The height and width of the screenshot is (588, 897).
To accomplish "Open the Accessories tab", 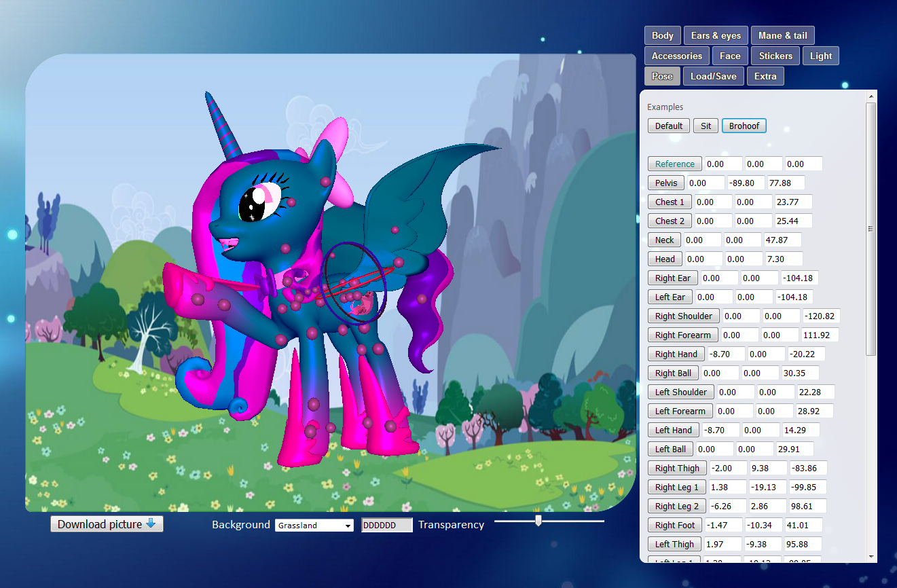I will click(x=676, y=56).
